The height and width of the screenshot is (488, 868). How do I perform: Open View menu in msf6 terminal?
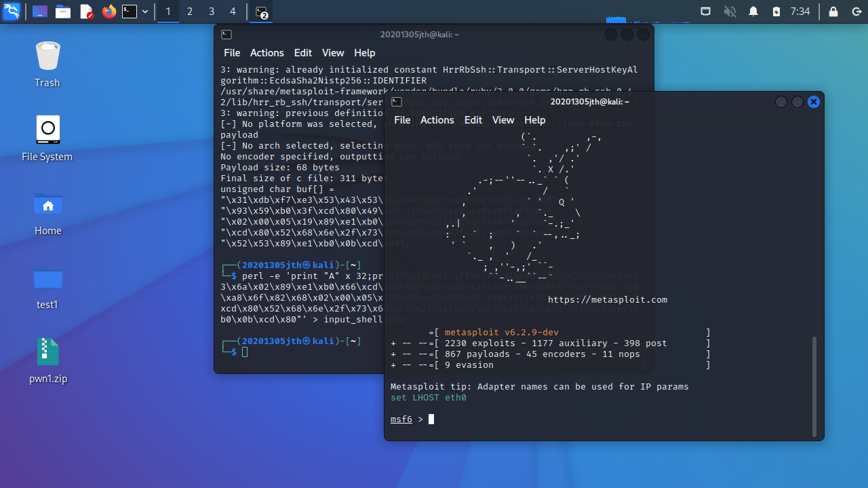point(503,120)
